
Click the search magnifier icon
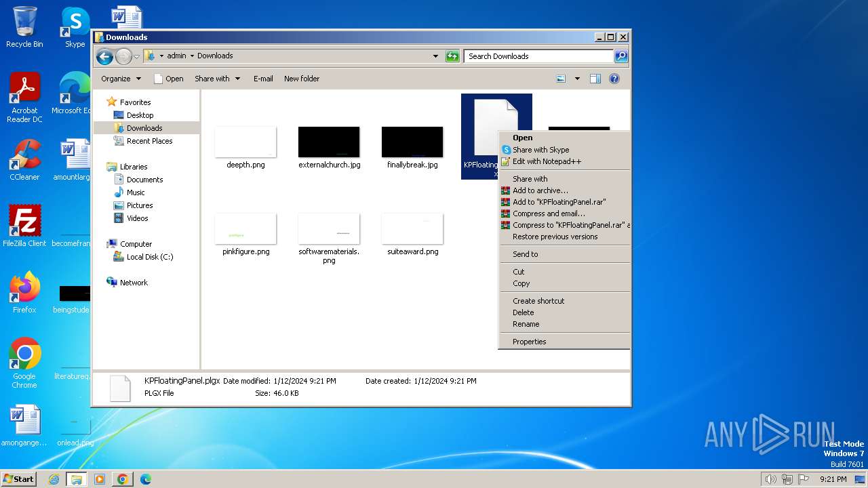click(620, 56)
